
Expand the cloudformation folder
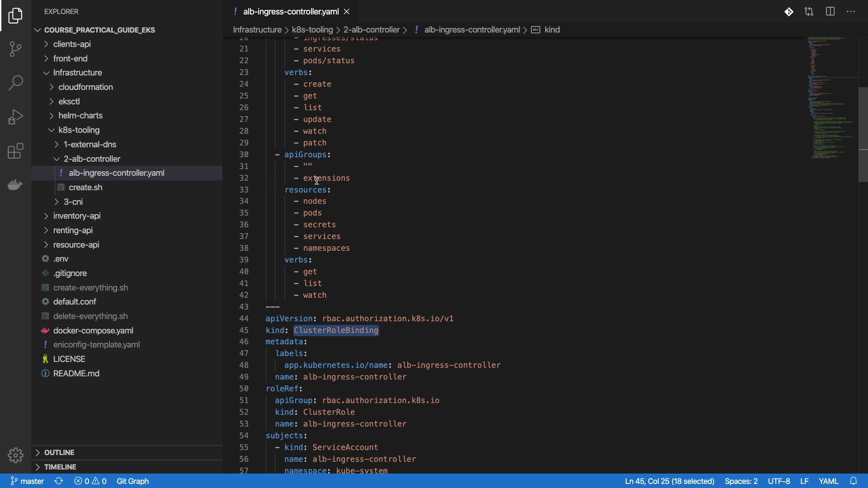[85, 87]
